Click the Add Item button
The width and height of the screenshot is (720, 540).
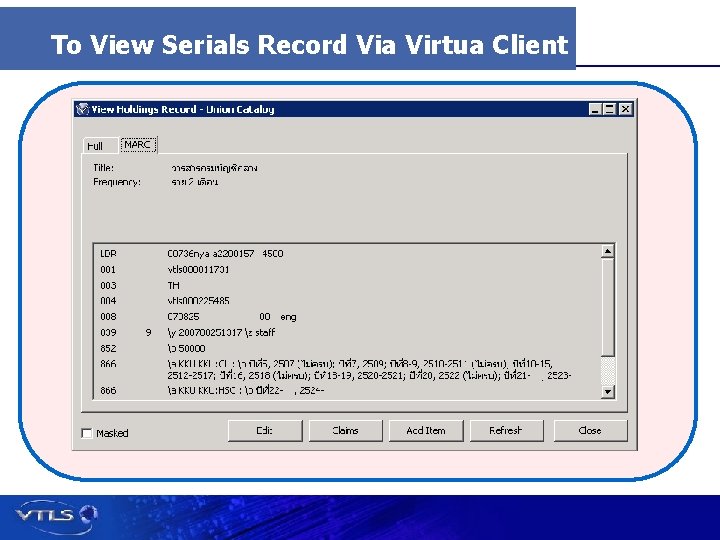(x=426, y=431)
